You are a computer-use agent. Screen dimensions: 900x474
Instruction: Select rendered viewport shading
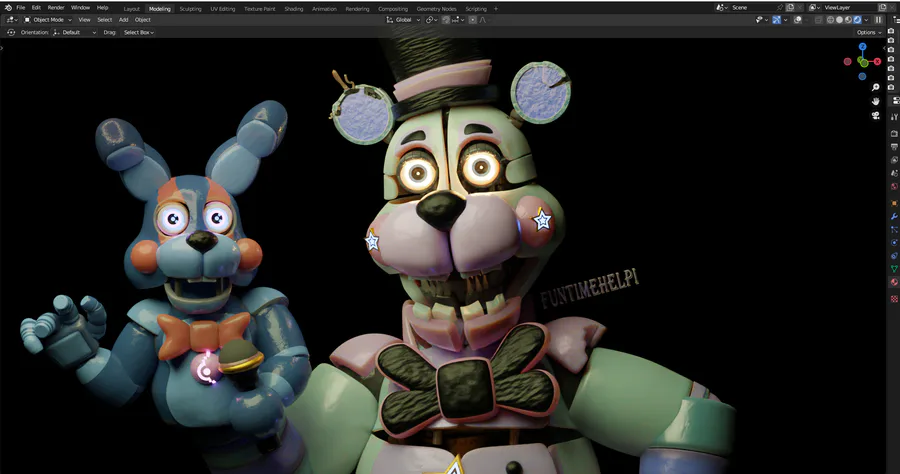point(858,20)
